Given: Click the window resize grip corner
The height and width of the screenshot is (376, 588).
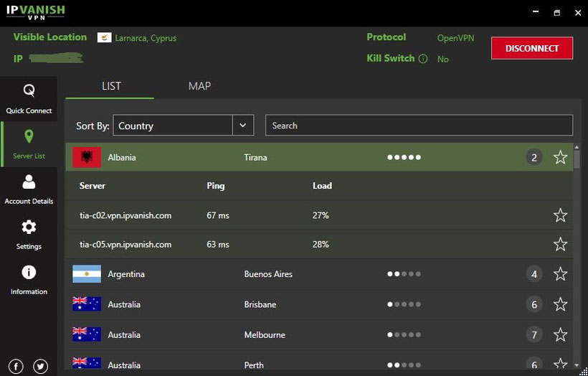Looking at the screenshot, I should [584, 372].
